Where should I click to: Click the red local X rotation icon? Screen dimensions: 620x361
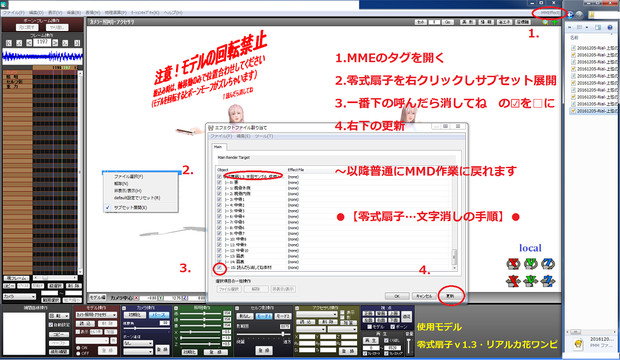click(x=513, y=263)
